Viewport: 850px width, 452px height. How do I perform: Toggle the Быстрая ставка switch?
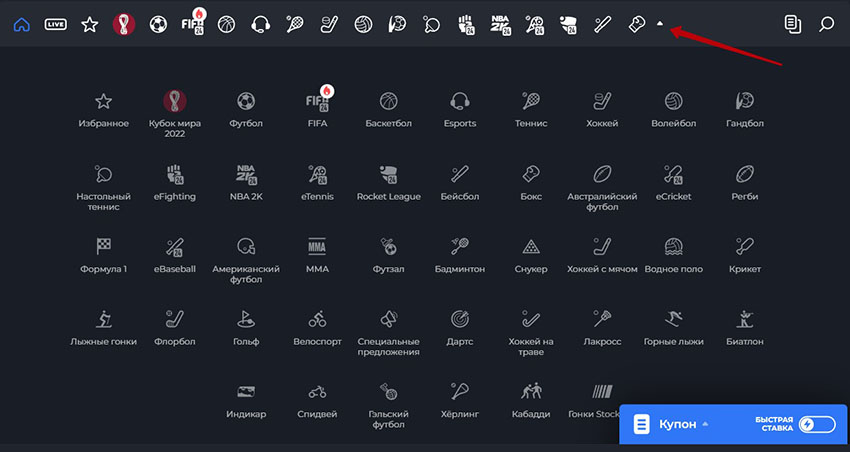817,425
